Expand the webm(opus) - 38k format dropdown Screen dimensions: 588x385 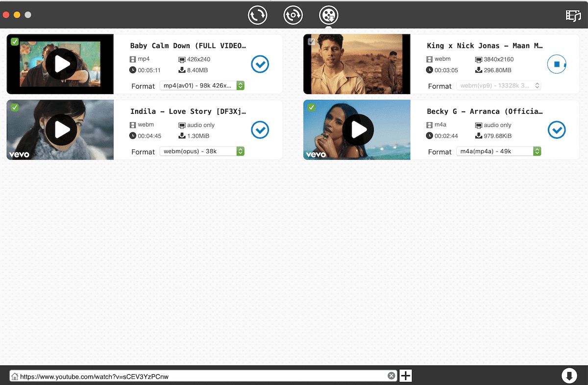click(x=202, y=152)
